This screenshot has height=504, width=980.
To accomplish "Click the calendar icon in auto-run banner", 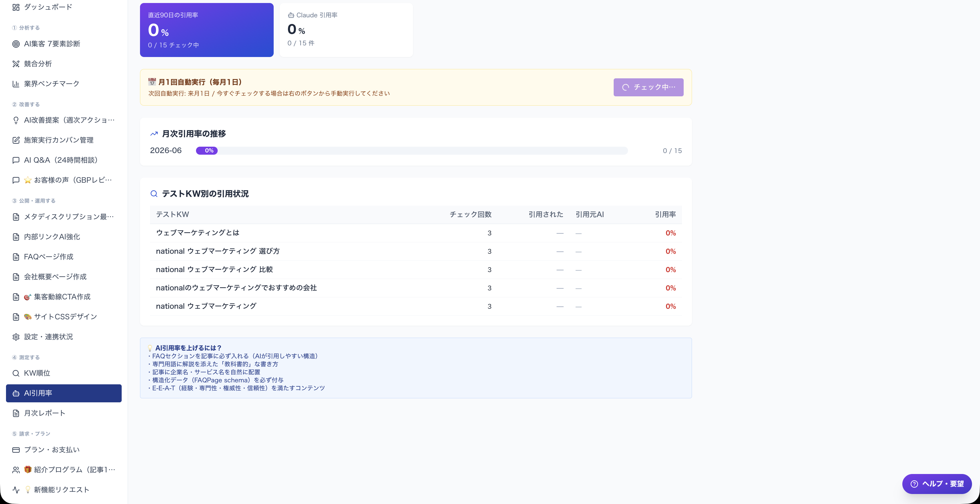I will coord(152,82).
